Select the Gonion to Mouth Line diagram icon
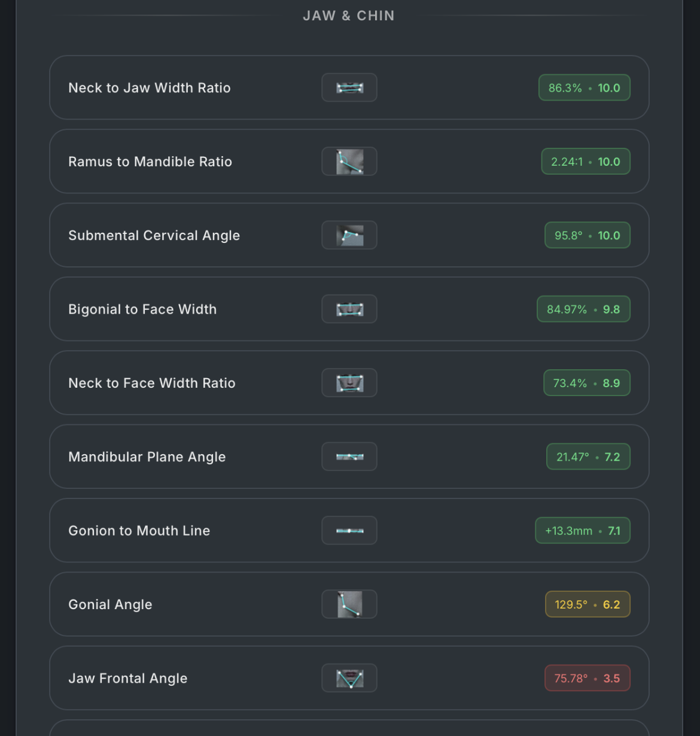The width and height of the screenshot is (700, 736). coord(349,531)
